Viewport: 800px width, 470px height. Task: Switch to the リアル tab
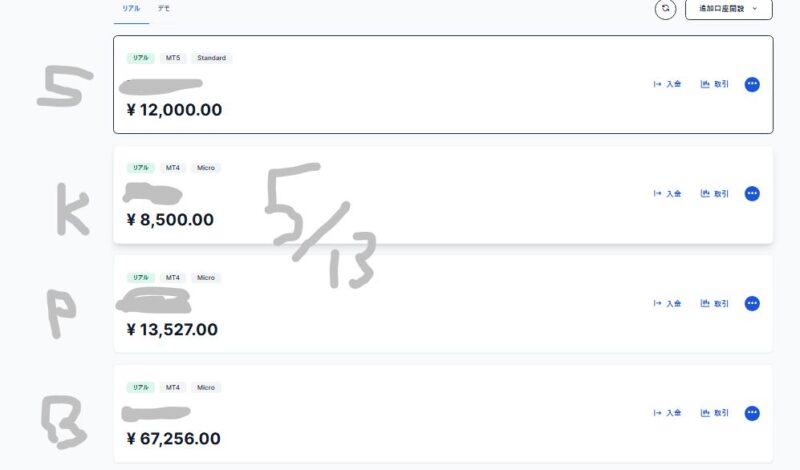(131, 9)
